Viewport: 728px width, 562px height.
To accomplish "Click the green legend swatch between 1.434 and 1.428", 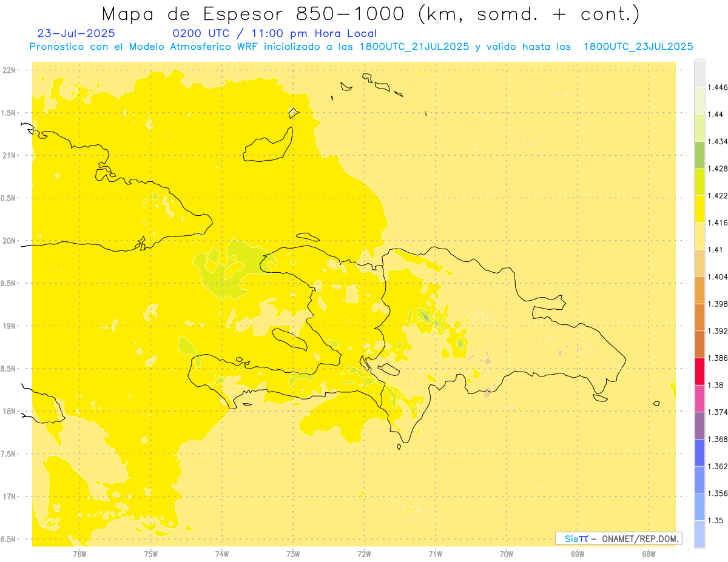I will tap(699, 155).
